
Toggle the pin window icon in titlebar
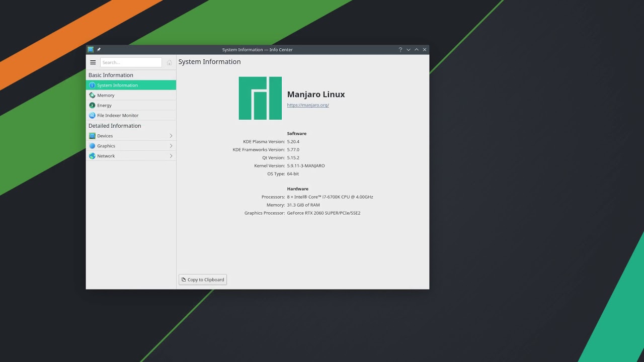(99, 49)
